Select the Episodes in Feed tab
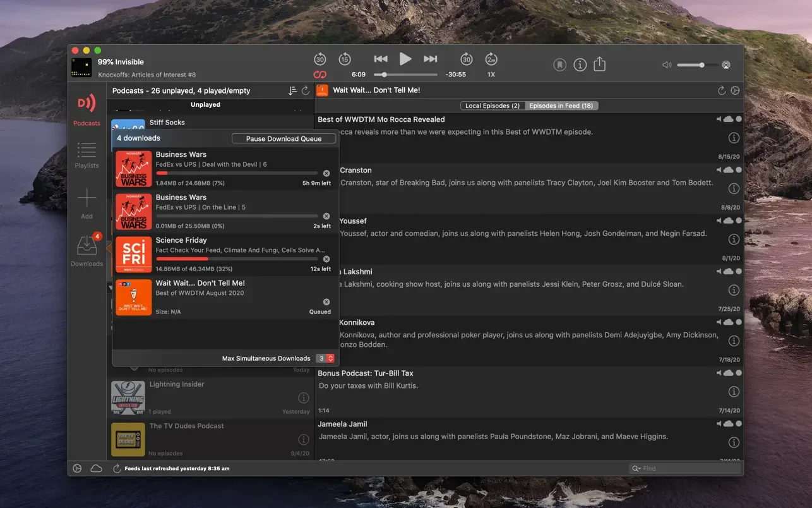 561,106
